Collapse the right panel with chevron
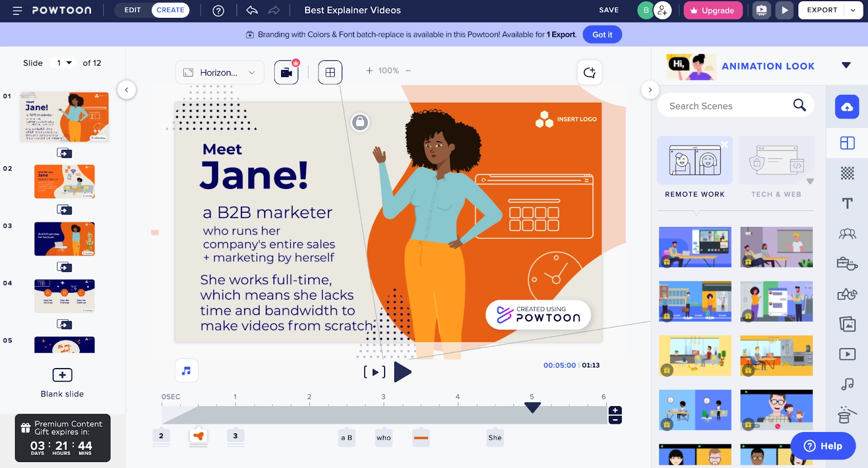The width and height of the screenshot is (868, 468). 650,90
